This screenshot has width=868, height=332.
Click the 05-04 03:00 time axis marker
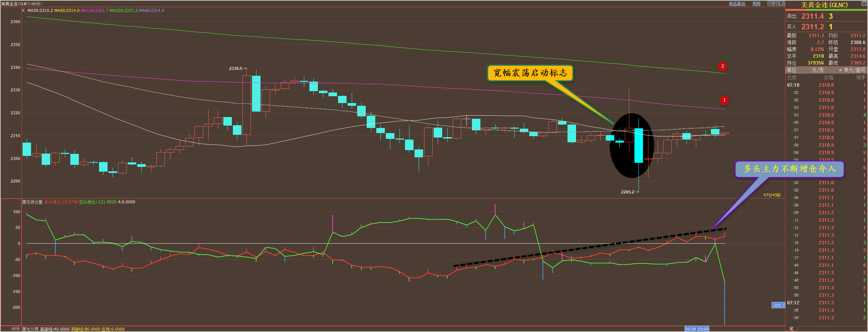pos(697,329)
